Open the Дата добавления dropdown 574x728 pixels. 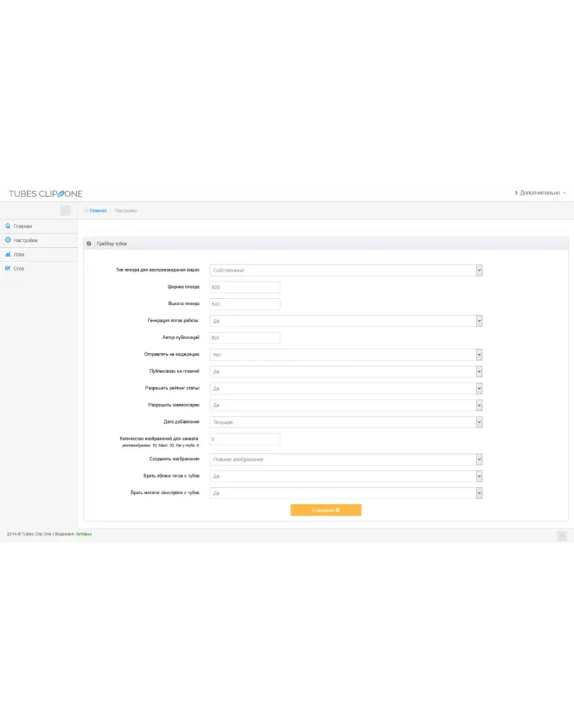[346, 422]
